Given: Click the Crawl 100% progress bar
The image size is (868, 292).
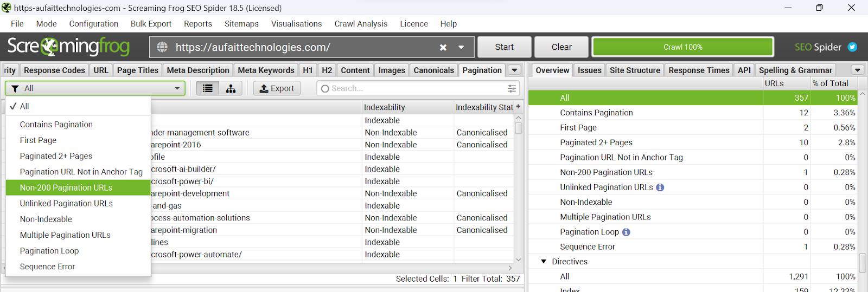Looking at the screenshot, I should point(682,47).
